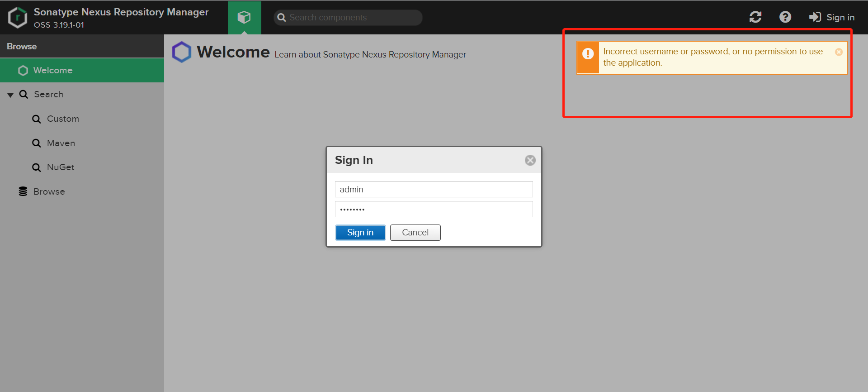868x392 pixels.
Task: Click the username field containing admin
Action: (434, 189)
